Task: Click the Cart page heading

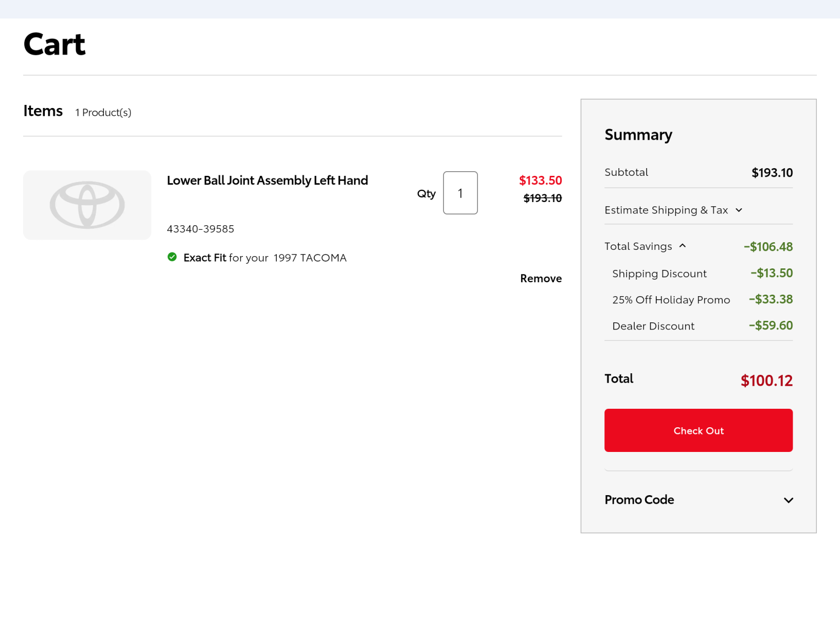Action: [x=55, y=44]
